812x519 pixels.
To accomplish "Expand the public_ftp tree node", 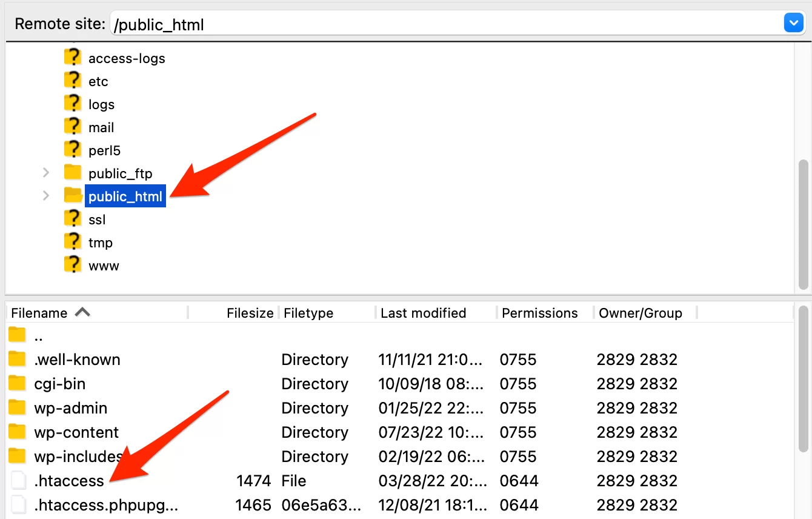I will click(x=46, y=173).
